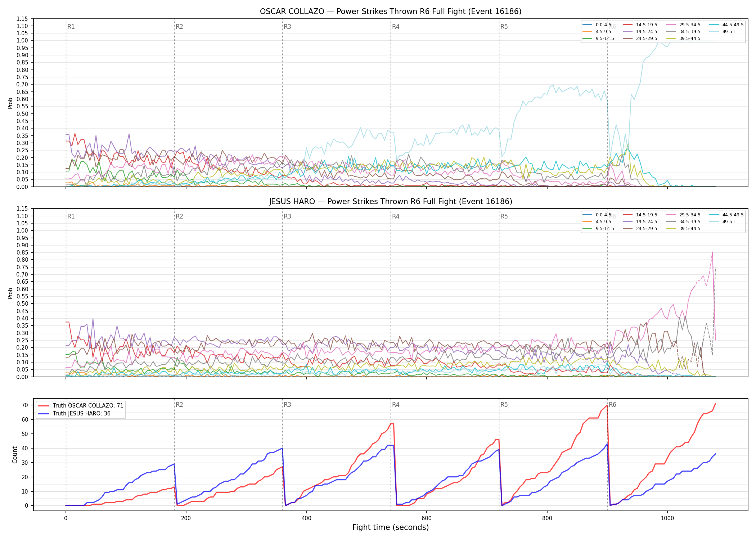The image size is (756, 540).
Task: Click the JESUS HARO chart title
Action: pos(391,202)
